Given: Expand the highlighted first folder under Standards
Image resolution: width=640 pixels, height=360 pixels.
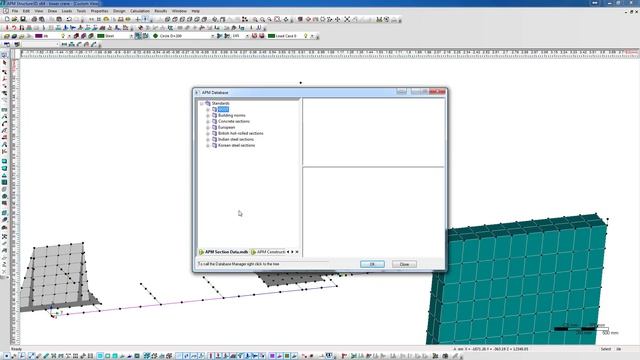Looking at the screenshot, I should pyautogui.click(x=208, y=110).
